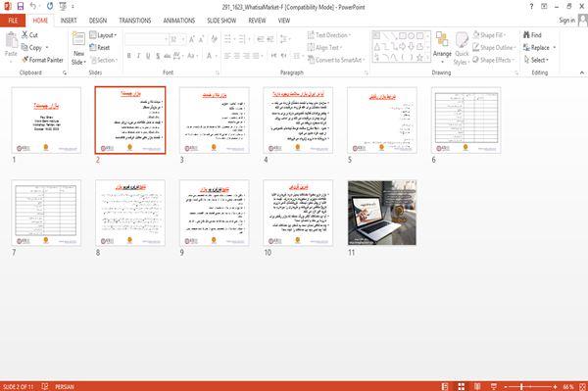Open the FILE tab

point(13,21)
